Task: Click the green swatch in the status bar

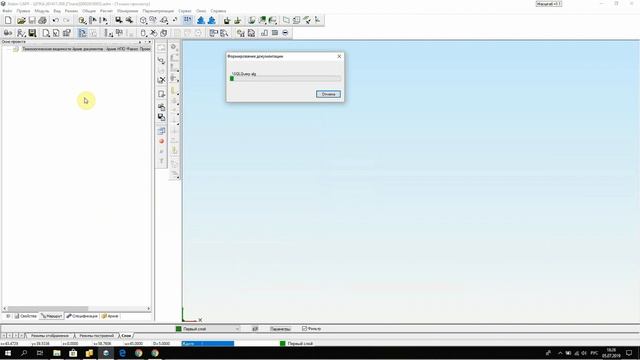Action: point(282,344)
